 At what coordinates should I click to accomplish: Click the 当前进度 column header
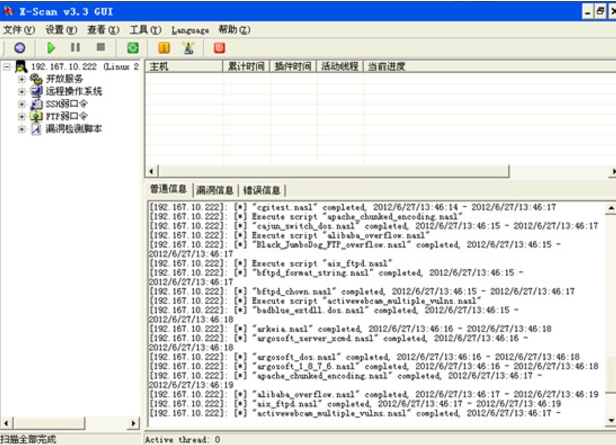(490, 66)
